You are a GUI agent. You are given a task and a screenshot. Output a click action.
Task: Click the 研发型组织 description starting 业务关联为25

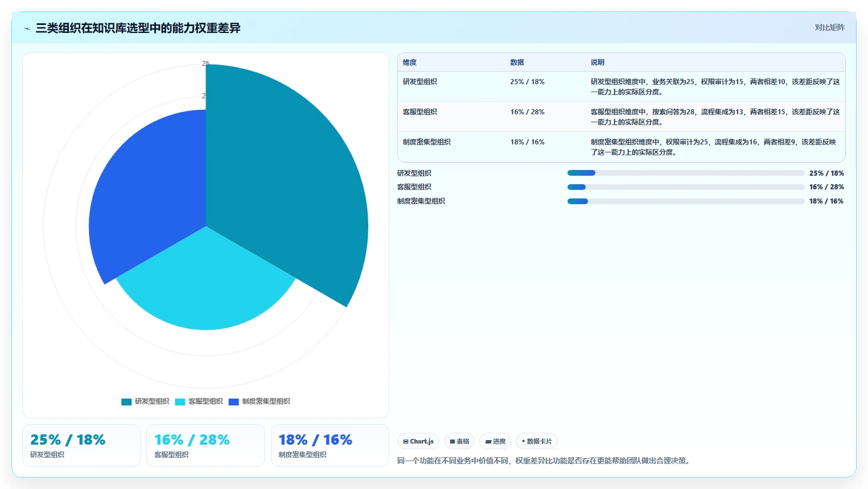715,87
